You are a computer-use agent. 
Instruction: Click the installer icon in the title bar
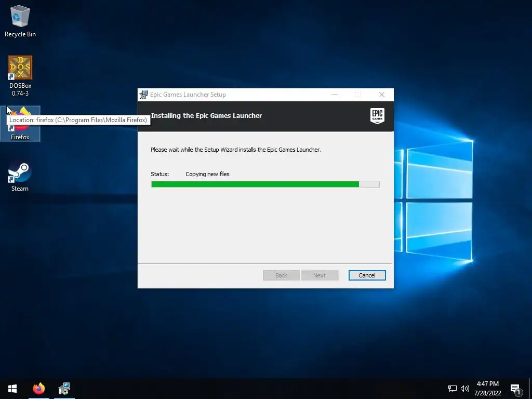[x=143, y=95]
